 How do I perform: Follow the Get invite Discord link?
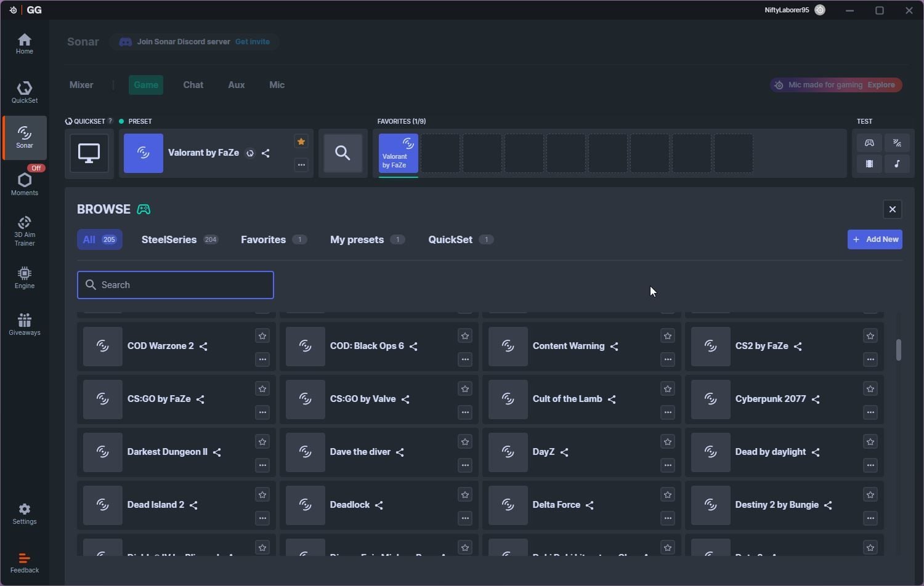[x=253, y=42]
